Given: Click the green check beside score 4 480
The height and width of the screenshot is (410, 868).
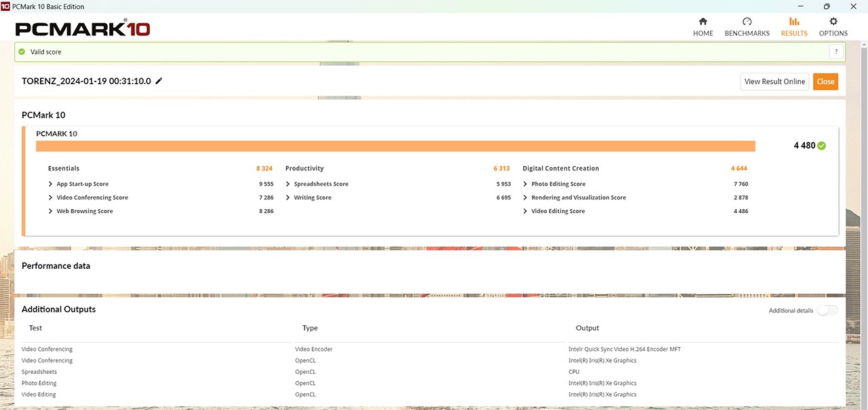Looking at the screenshot, I should pos(822,145).
